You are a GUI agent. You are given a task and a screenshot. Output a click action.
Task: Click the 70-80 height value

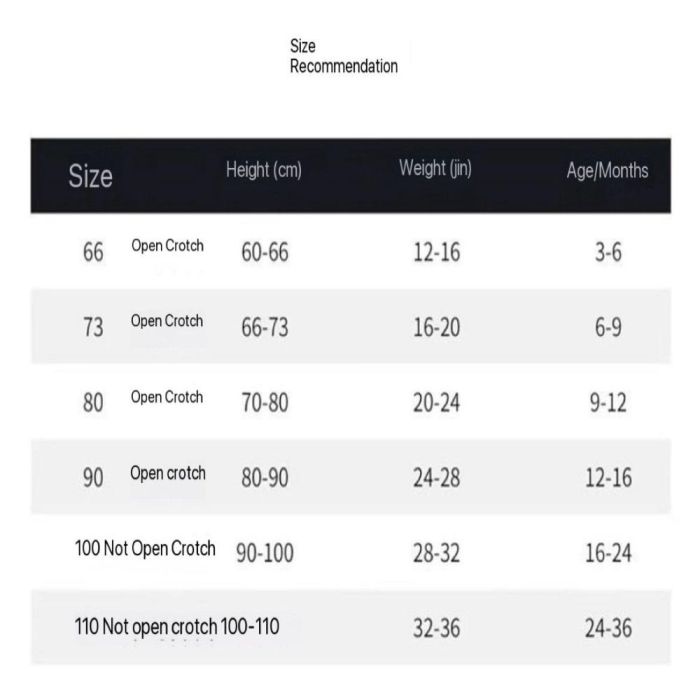pos(265,402)
